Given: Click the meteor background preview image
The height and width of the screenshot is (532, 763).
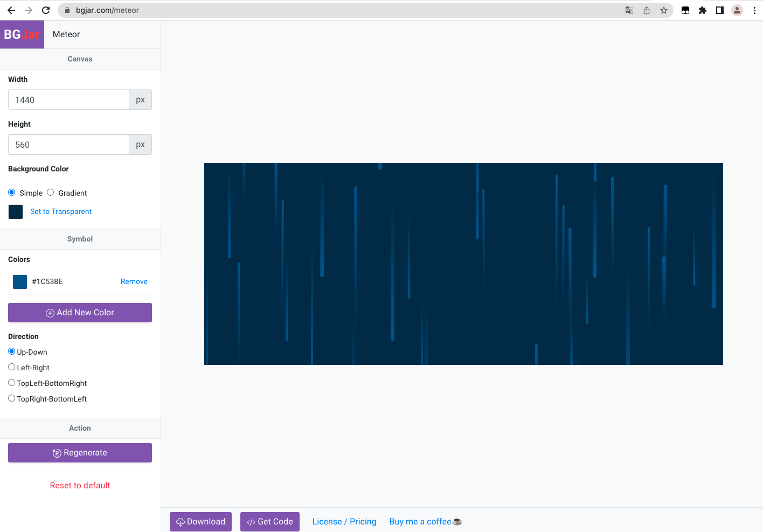Looking at the screenshot, I should point(463,264).
